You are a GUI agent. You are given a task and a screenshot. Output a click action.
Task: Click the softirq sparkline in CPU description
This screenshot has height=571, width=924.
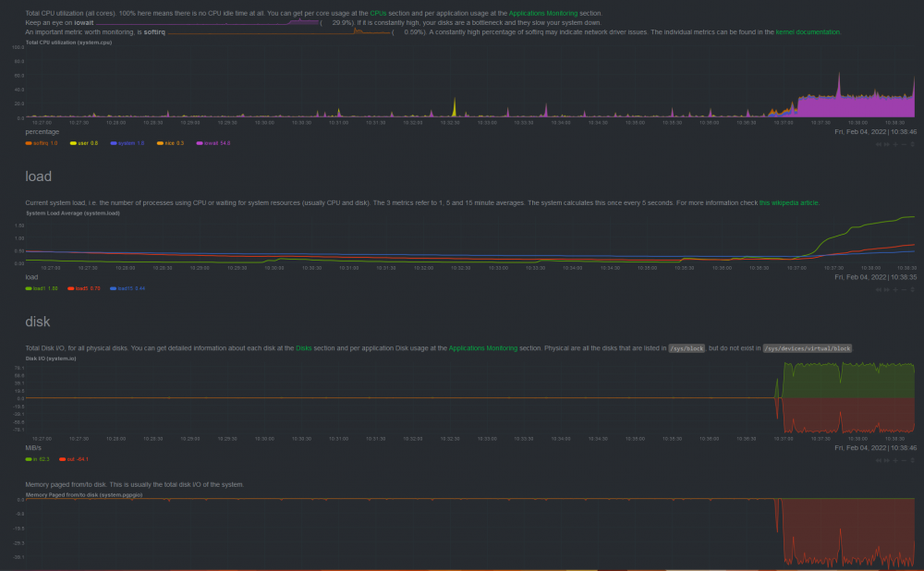point(279,31)
